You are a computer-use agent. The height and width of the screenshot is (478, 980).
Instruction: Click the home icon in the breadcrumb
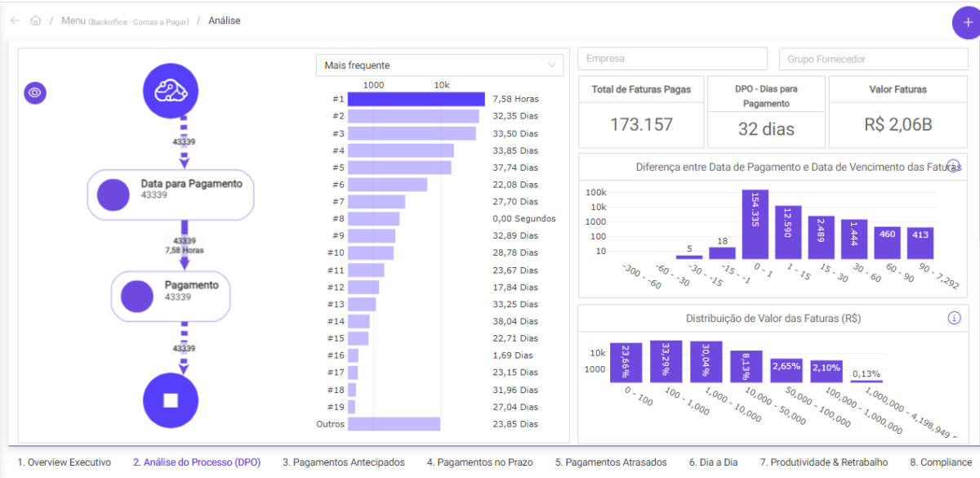tap(34, 20)
